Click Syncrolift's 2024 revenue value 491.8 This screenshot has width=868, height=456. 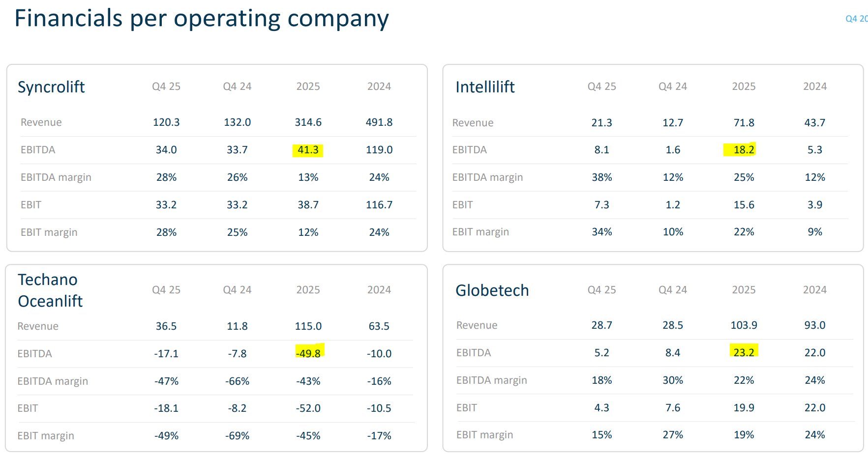(379, 122)
